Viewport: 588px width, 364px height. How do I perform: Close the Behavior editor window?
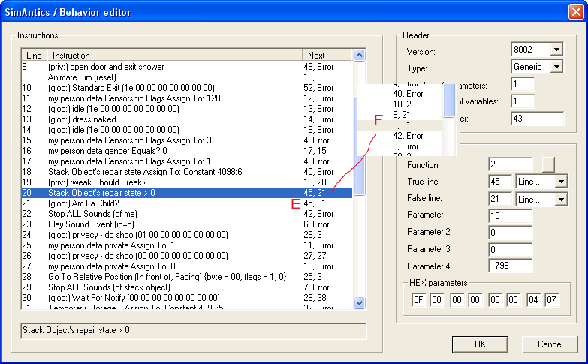pos(576,11)
